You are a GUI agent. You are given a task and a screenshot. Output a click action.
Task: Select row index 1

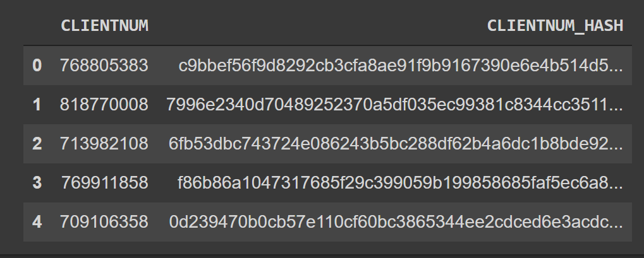(x=37, y=104)
